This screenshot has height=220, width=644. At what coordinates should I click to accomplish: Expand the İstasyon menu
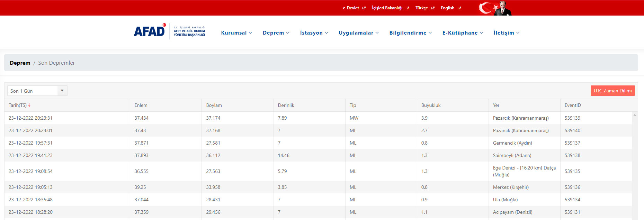tap(314, 33)
